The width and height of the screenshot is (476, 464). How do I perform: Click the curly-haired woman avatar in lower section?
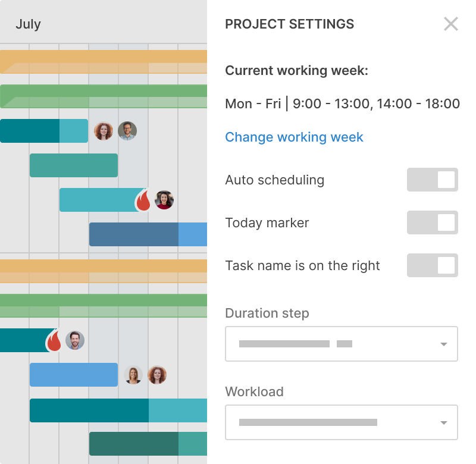pos(157,375)
